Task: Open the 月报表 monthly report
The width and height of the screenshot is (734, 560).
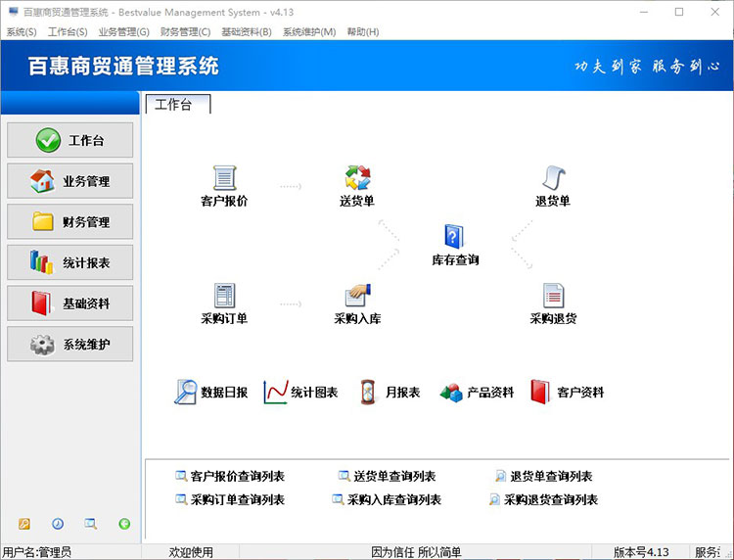Action: [390, 393]
